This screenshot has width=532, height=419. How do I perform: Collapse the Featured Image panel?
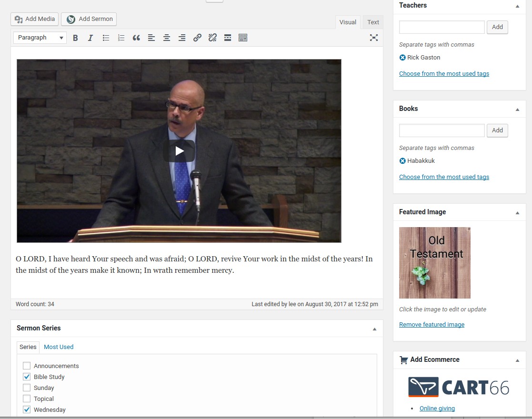pos(517,213)
